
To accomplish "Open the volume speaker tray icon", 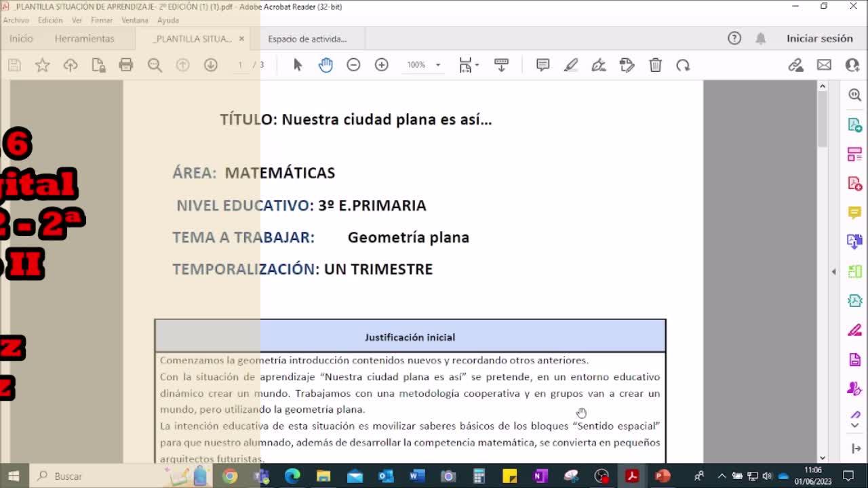I will (767, 476).
